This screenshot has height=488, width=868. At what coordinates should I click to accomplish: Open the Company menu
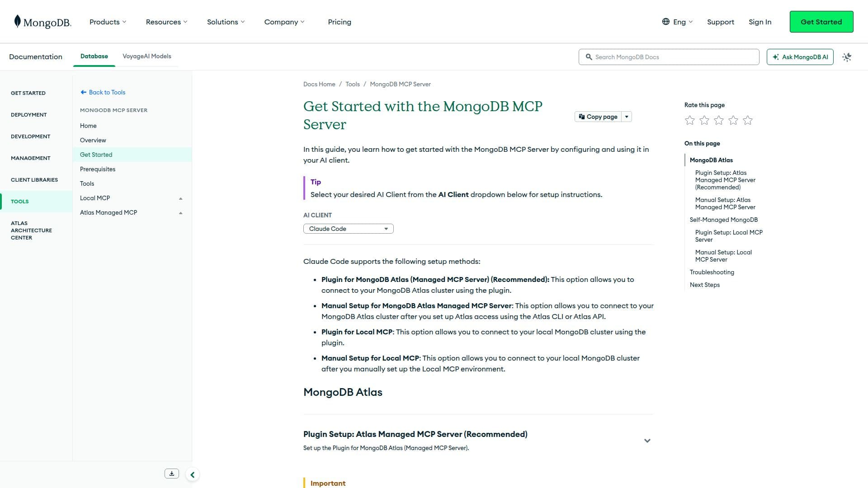pyautogui.click(x=284, y=22)
